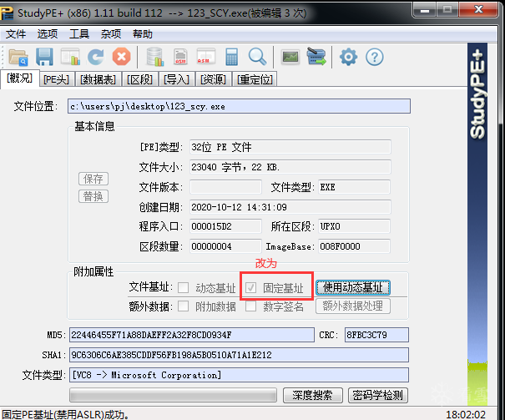Screen dimensions: 505x420
Task: Switch to the [PE头] tab
Action: pyautogui.click(x=56, y=79)
